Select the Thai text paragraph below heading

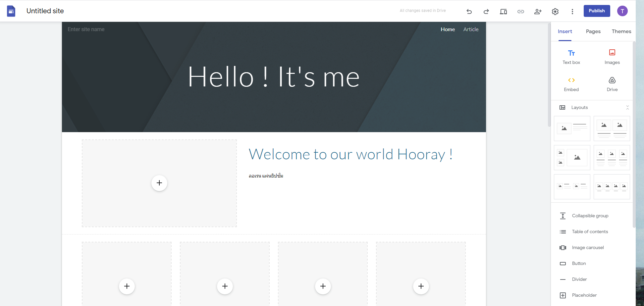pyautogui.click(x=266, y=176)
